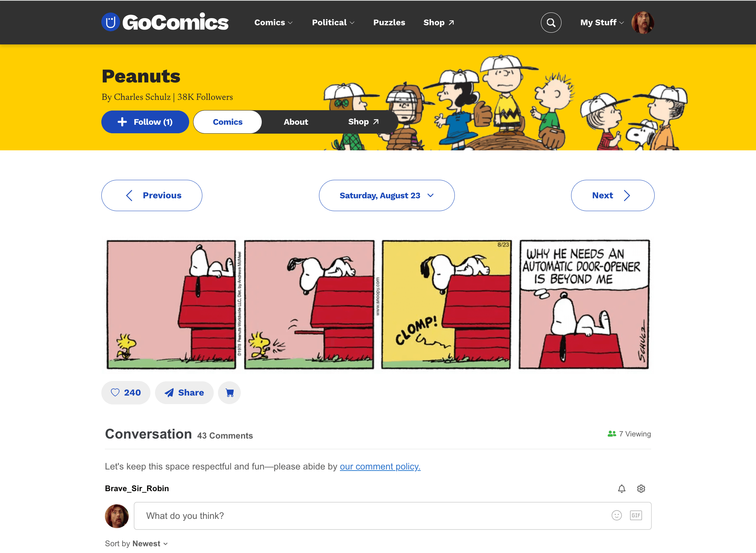The image size is (756, 553).
Task: Select the Puzzles menu item
Action: click(x=389, y=22)
